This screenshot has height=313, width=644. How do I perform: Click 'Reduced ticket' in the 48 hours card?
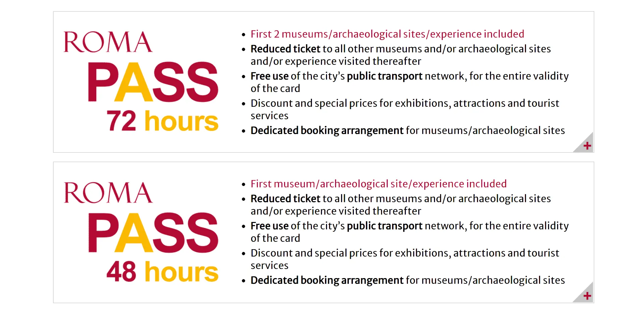tap(285, 199)
